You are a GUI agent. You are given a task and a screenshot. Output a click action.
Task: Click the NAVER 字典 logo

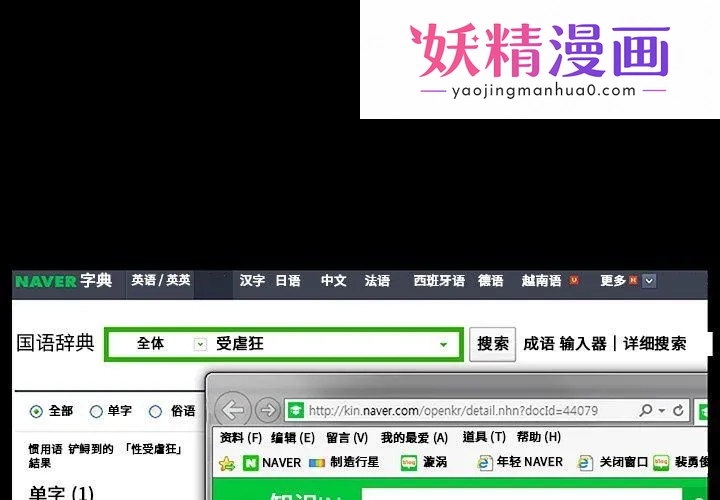63,281
